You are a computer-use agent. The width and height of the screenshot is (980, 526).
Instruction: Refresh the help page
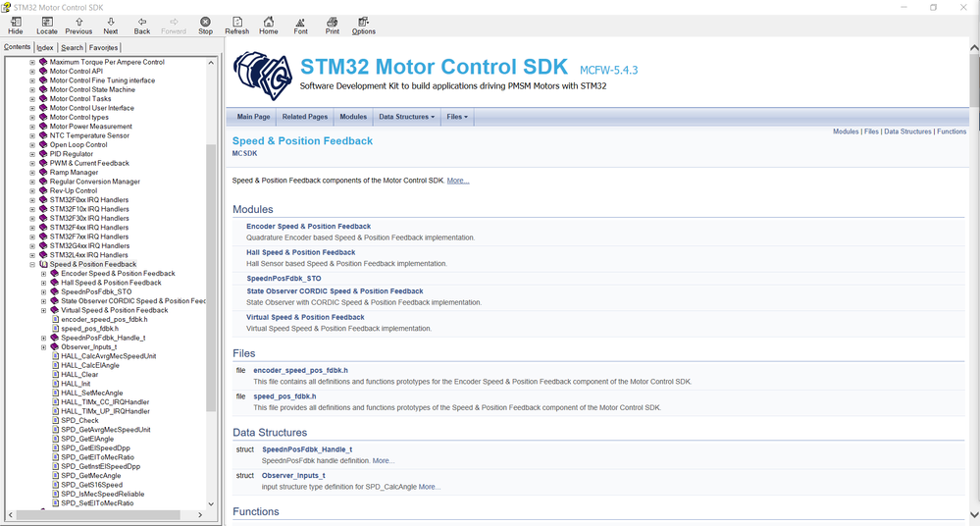pyautogui.click(x=236, y=26)
